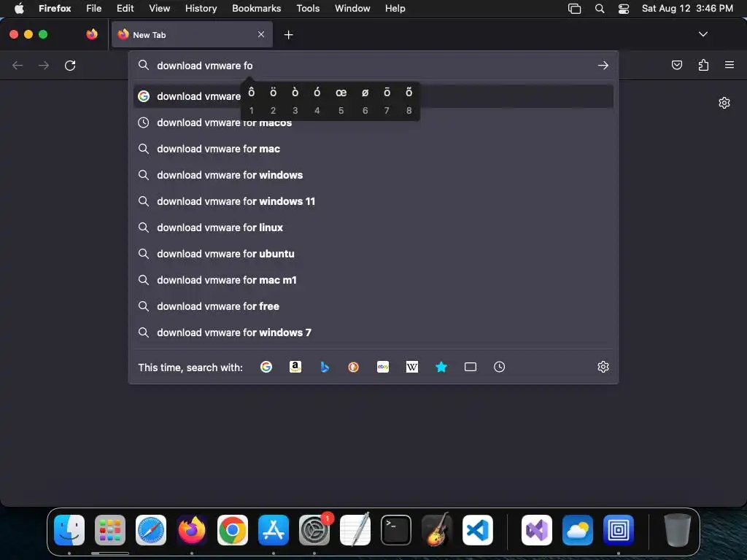This screenshot has height=560, width=747.
Task: Close the New Tab tab
Action: click(x=261, y=34)
